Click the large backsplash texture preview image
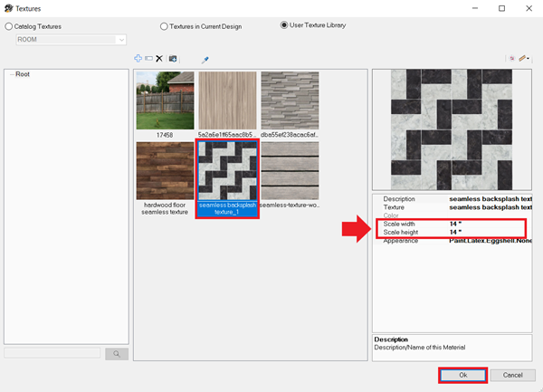Viewport: 543px width, 392px height. [x=452, y=129]
